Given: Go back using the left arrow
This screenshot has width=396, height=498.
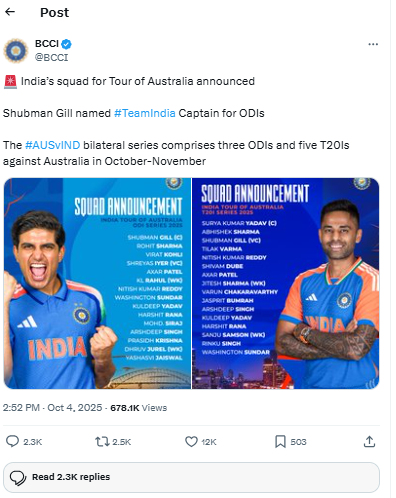Looking at the screenshot, I should 10,12.
